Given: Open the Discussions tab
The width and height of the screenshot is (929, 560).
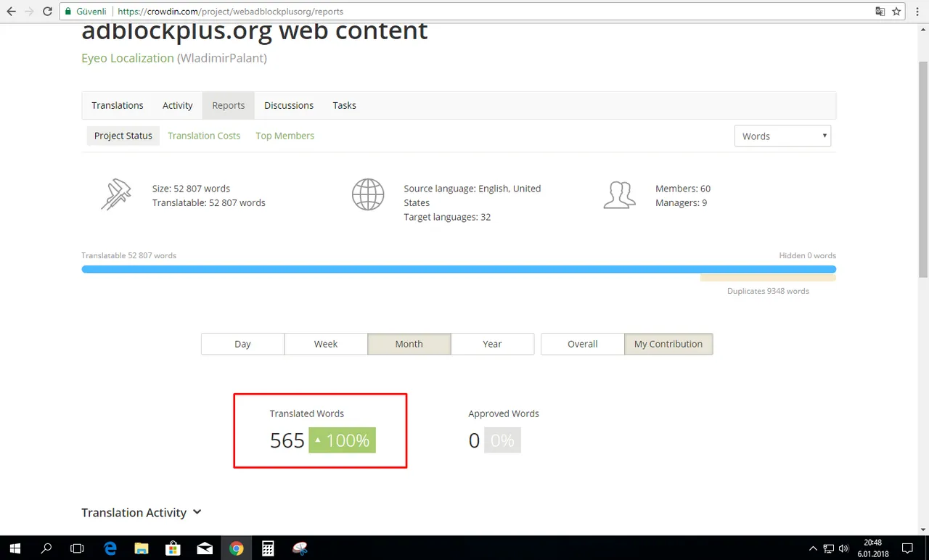Looking at the screenshot, I should coord(289,105).
